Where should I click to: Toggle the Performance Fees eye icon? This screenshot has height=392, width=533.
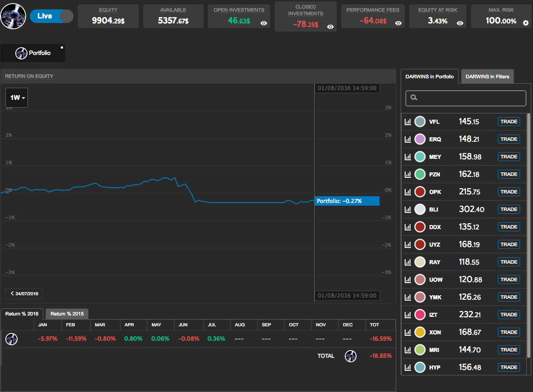pos(398,23)
